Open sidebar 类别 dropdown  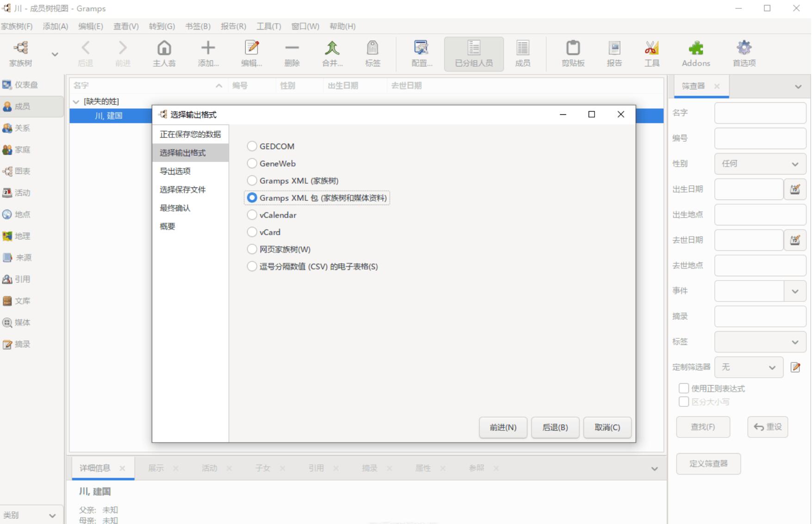tap(31, 515)
